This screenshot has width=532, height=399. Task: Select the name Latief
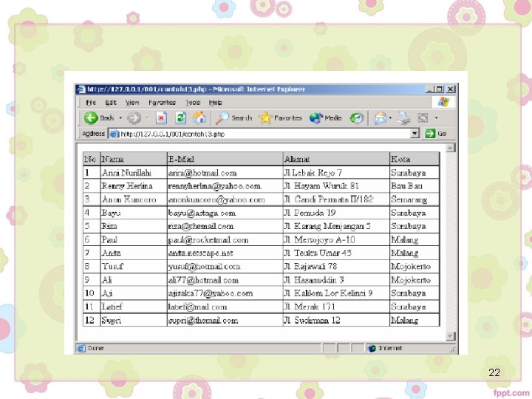pos(112,307)
